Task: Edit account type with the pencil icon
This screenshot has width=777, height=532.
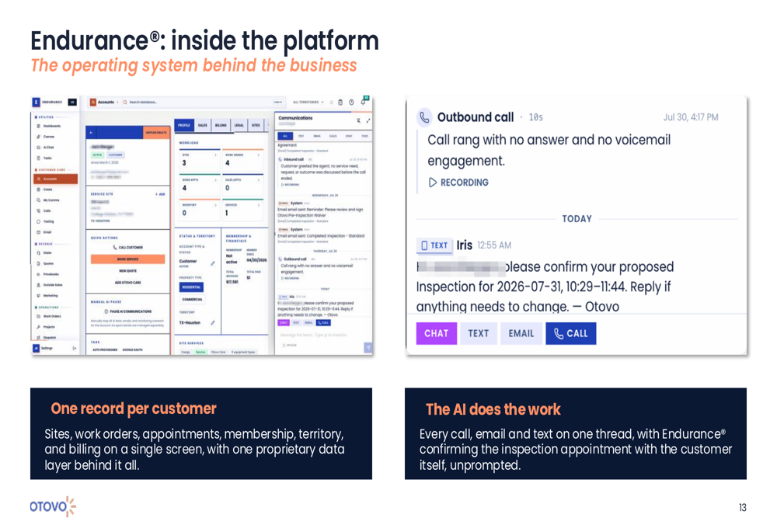Action: pyautogui.click(x=213, y=263)
